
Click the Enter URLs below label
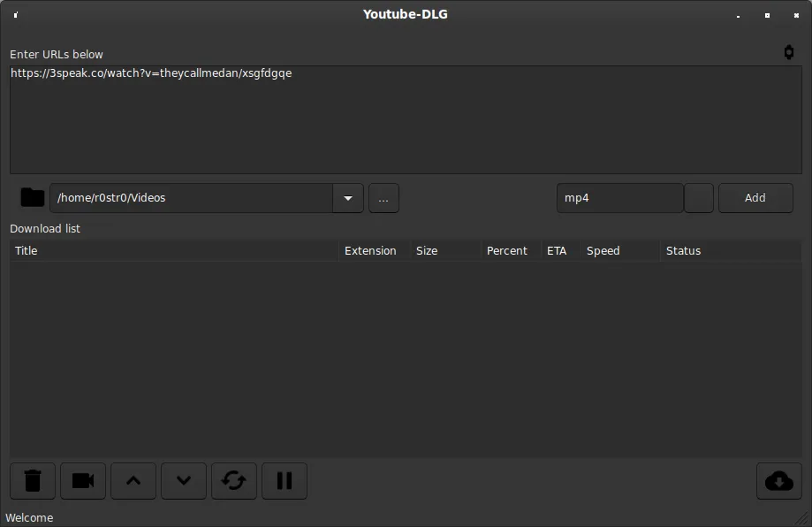tap(57, 55)
